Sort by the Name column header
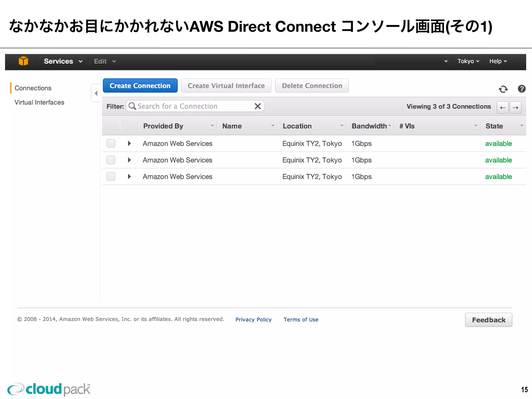 point(248,126)
